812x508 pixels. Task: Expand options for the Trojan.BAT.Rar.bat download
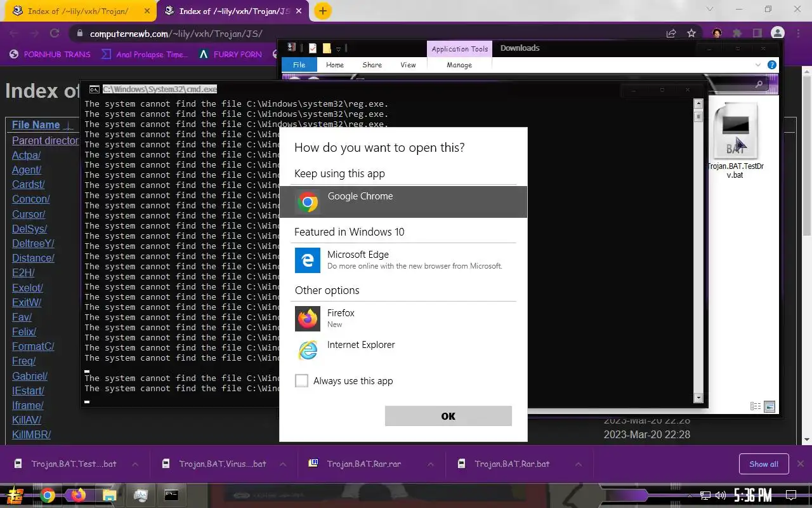tap(579, 464)
